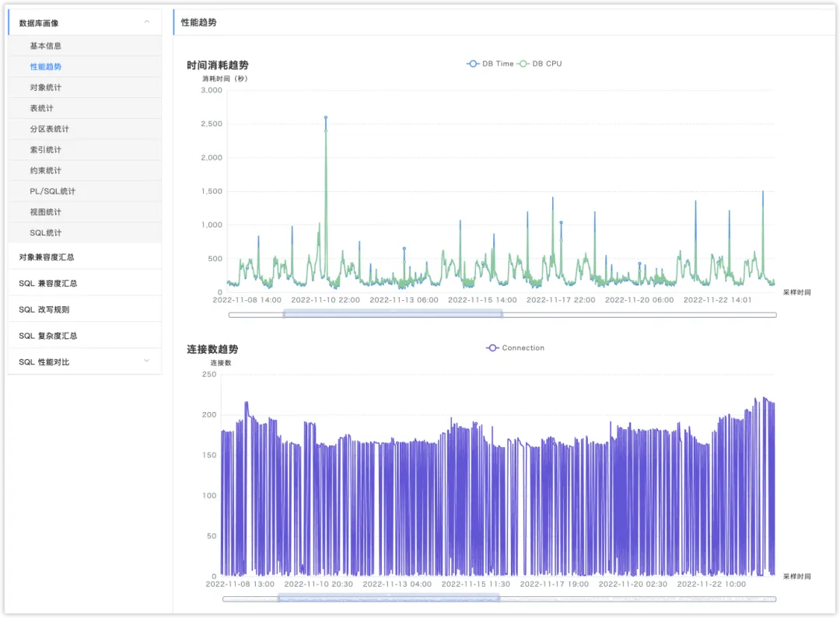Open the 基本信息 page
The width and height of the screenshot is (840, 618).
[46, 46]
